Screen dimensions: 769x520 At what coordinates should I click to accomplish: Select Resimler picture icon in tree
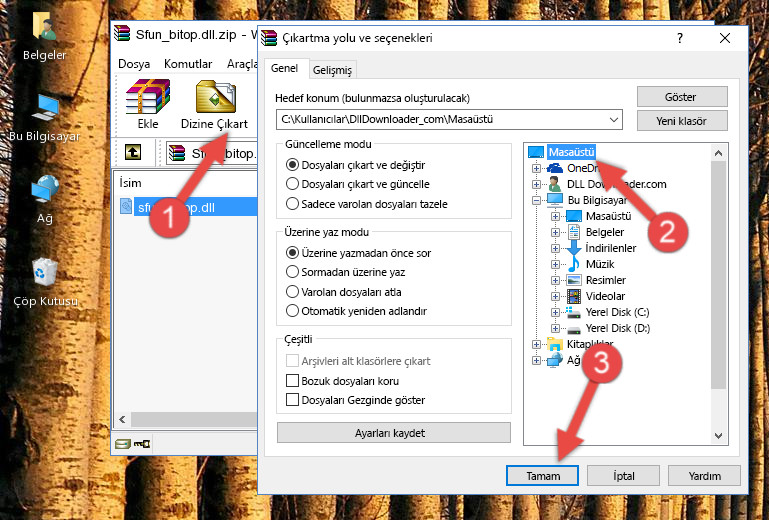click(x=574, y=280)
